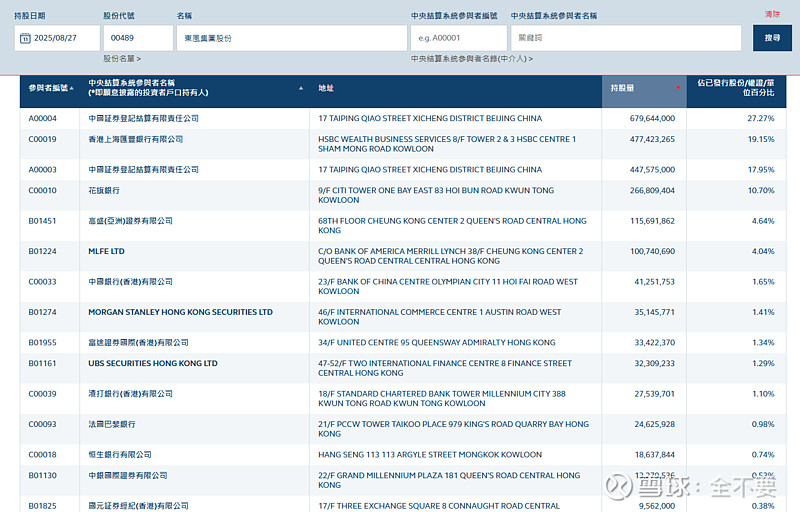Select participant ID C00018
The width and height of the screenshot is (800, 512).
click(x=42, y=455)
